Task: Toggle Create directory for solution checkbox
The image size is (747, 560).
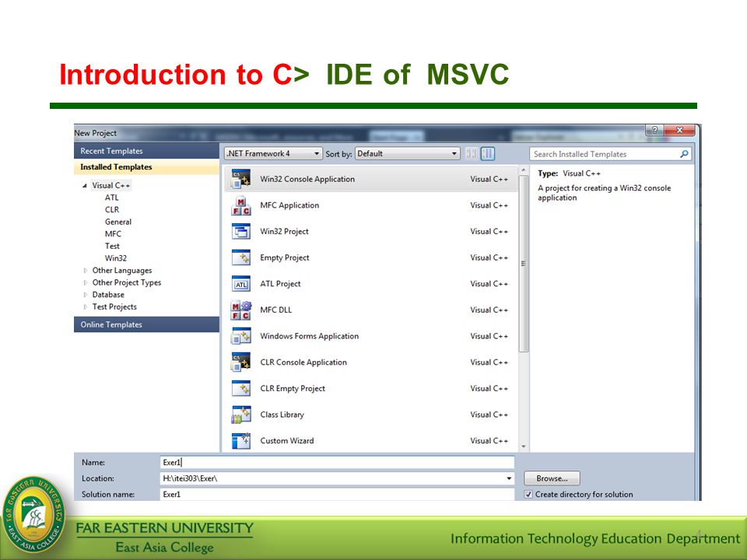Action: pos(528,495)
